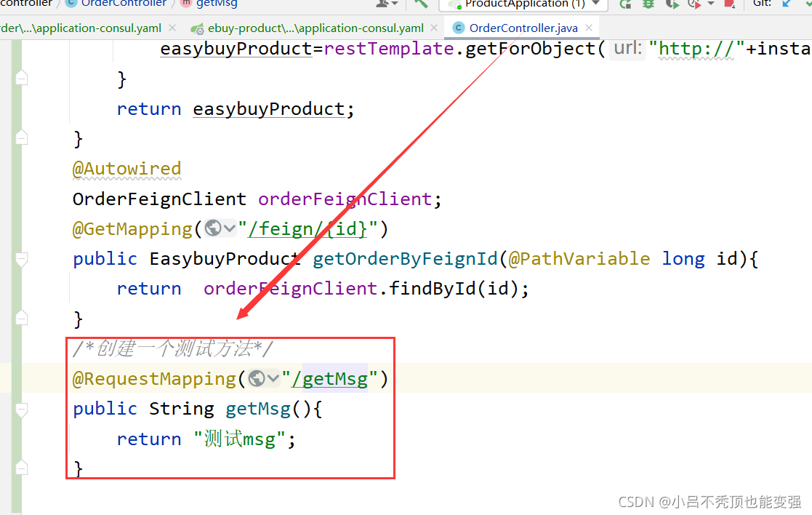Click the OrderFeignClient type name
Viewport: 812px width, 515px height.
point(159,199)
